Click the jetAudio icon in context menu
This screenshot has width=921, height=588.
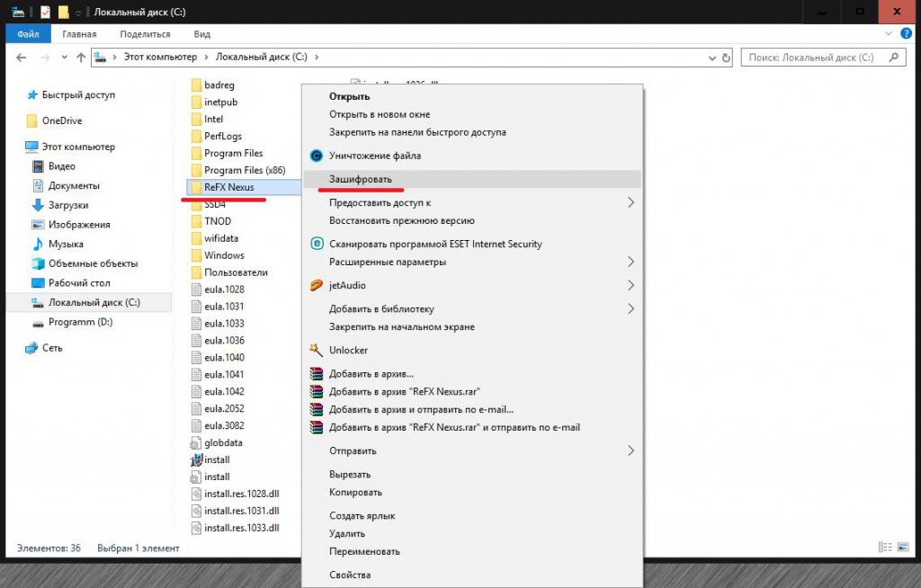317,286
